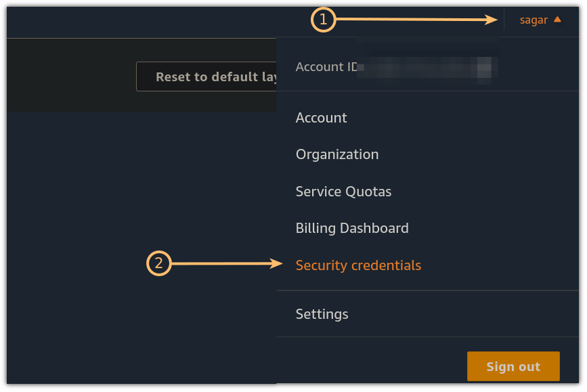This screenshot has width=587, height=392.
Task: Open the Billing Dashboard entry
Action: tap(352, 228)
